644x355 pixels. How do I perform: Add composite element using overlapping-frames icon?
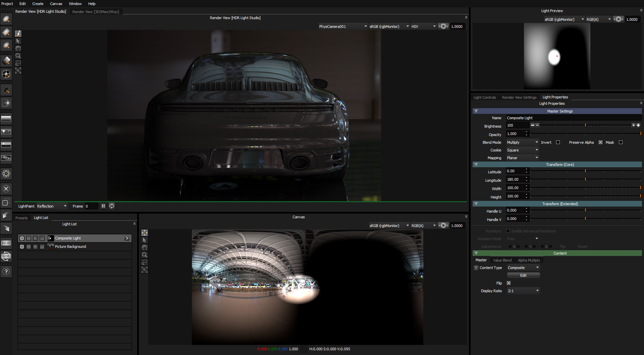(6, 158)
